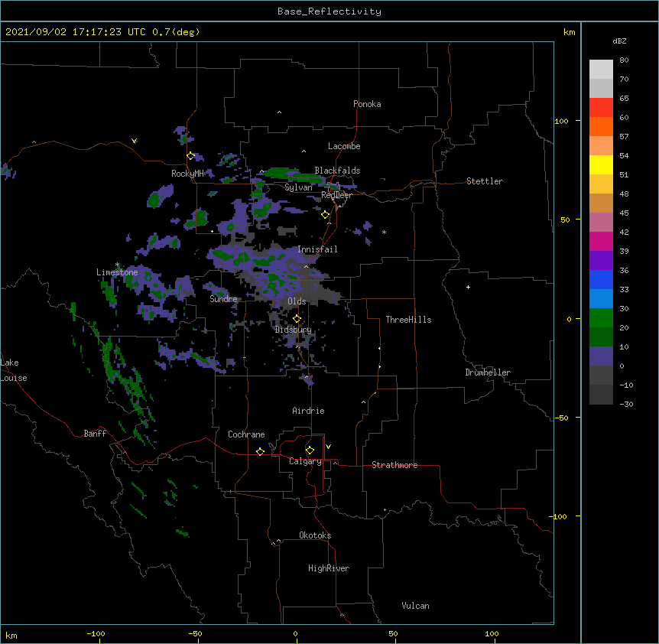Click the asterisk marker above Limestone
The height and width of the screenshot is (644, 659).
pyautogui.click(x=117, y=265)
